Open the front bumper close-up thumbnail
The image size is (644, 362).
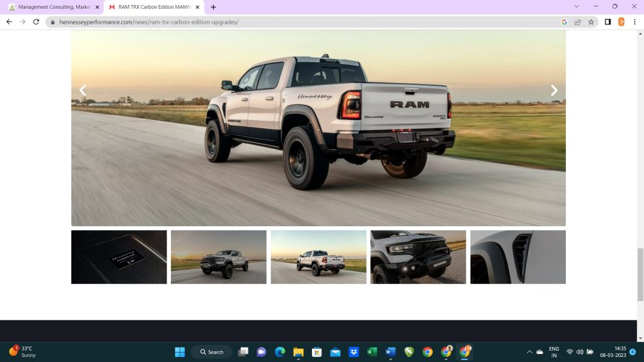coord(418,257)
